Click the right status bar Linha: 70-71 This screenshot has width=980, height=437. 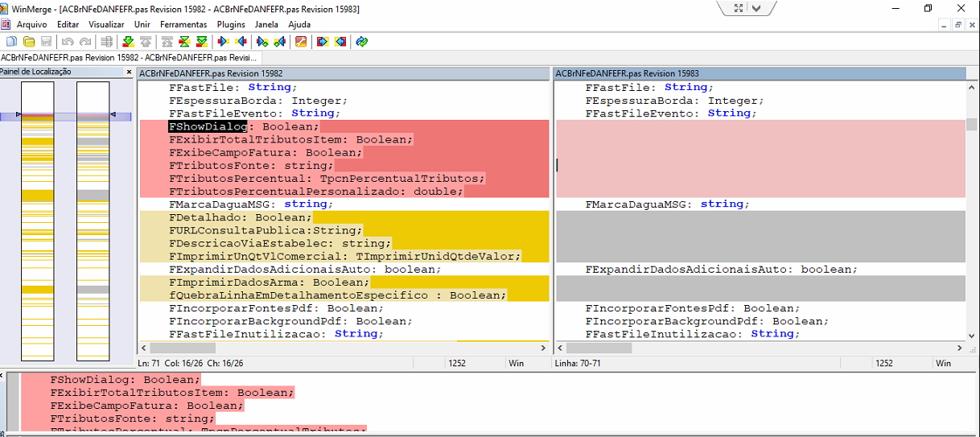(x=578, y=364)
